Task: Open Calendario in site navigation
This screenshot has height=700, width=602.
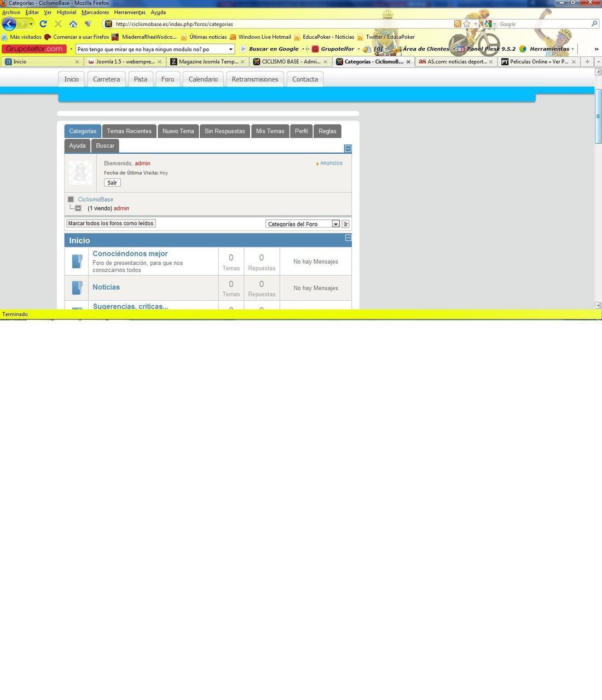Action: coord(203,79)
